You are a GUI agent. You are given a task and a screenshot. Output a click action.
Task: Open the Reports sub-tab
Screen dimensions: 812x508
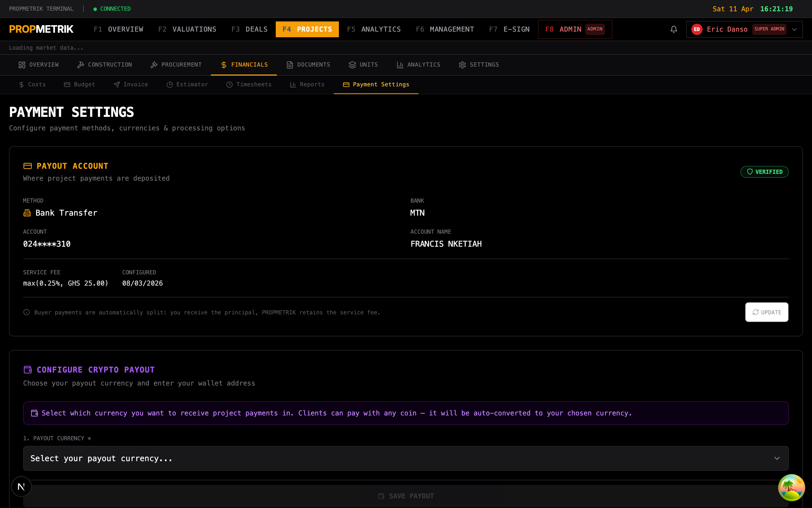(x=307, y=84)
